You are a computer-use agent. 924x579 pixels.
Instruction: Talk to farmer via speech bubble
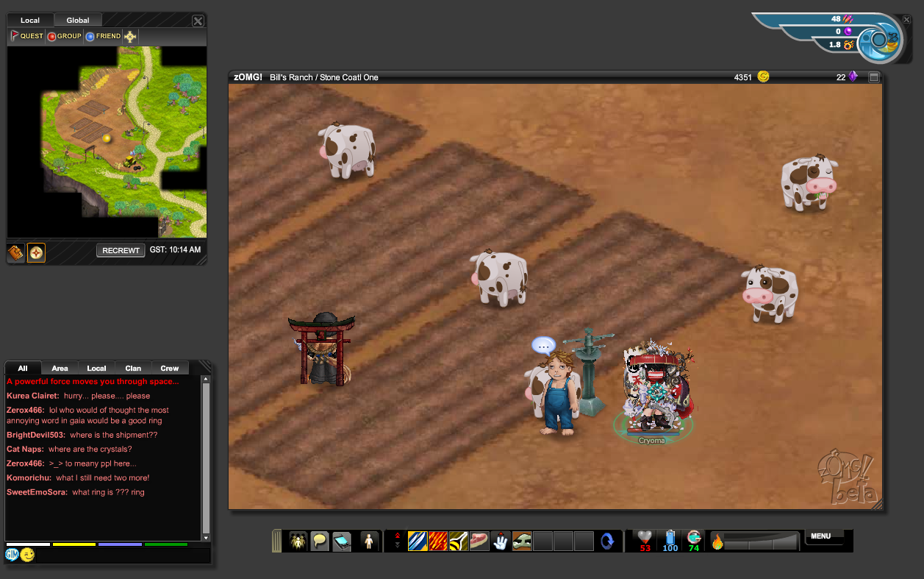coord(543,346)
